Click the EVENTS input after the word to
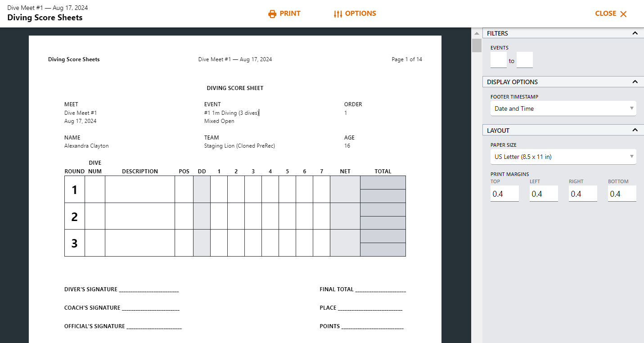This screenshot has height=343, width=644. [524, 60]
